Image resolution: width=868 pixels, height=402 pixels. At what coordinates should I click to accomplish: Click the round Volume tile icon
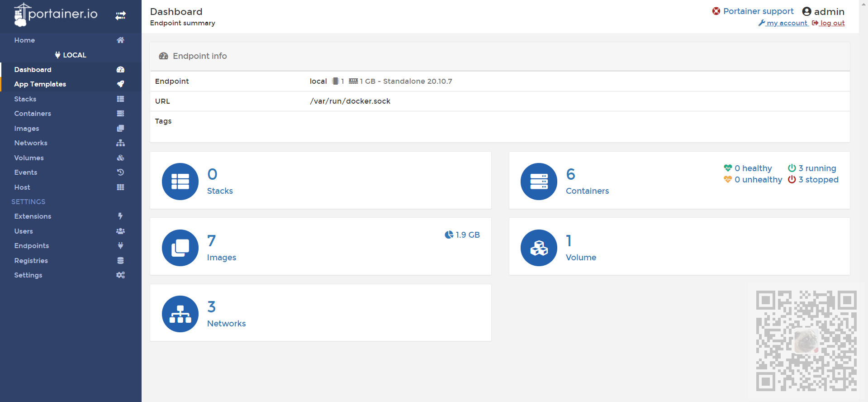539,248
